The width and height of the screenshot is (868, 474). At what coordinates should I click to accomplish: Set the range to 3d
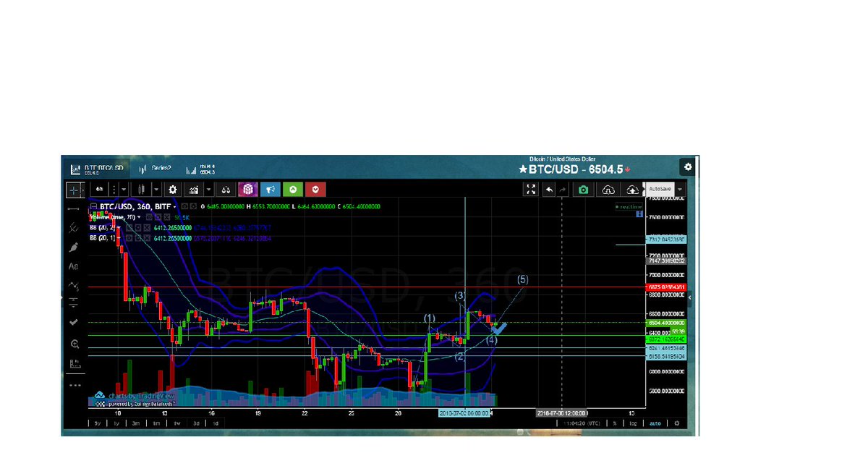[196, 423]
